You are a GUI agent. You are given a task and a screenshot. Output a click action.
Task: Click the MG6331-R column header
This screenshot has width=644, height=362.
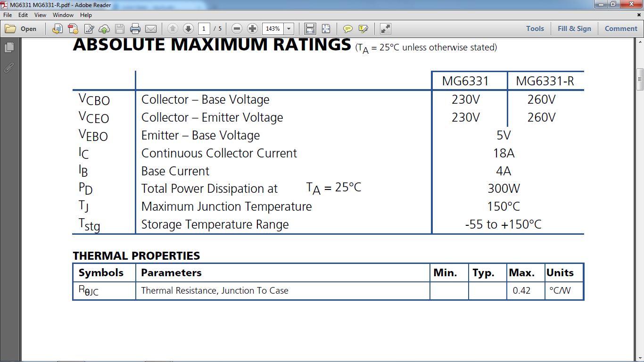tap(545, 81)
